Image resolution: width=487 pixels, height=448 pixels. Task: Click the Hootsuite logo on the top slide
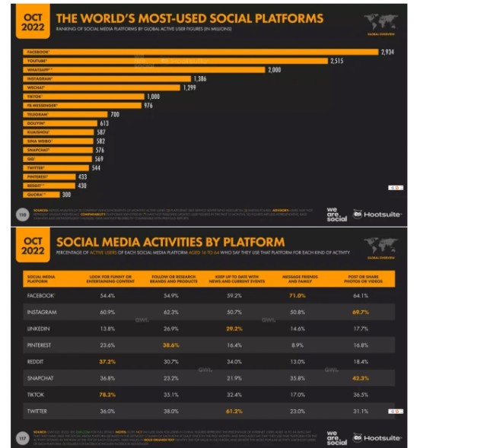(x=377, y=214)
